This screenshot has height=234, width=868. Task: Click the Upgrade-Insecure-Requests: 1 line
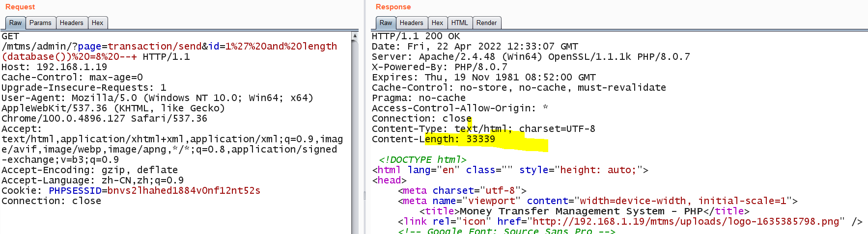tap(84, 88)
